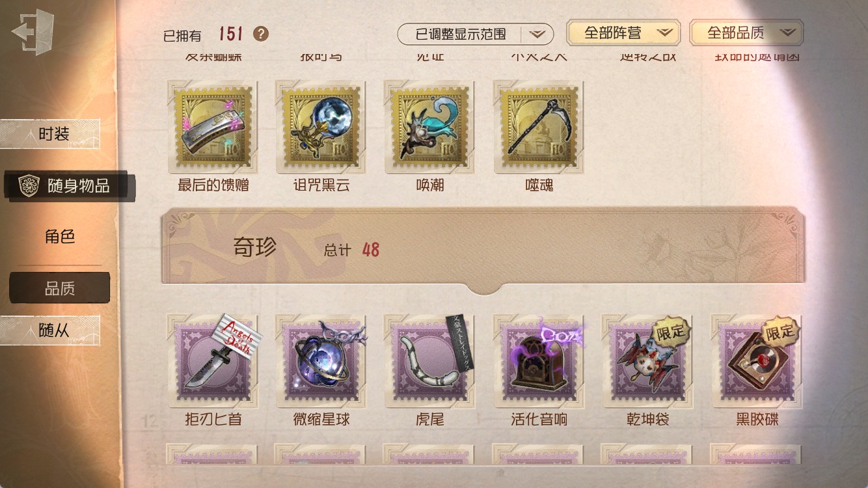Select the 微缩星球 planet item
868x488 pixels.
(321, 361)
